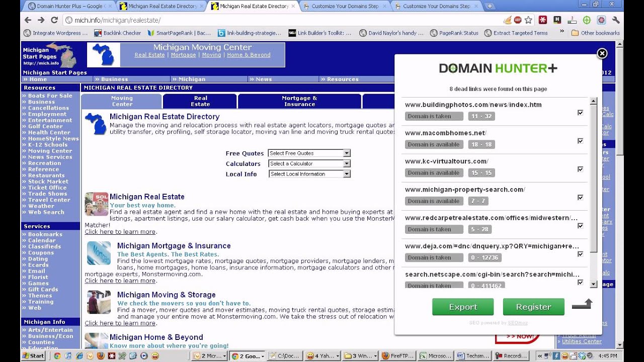Launch iTunes from quick launch bar
The height and width of the screenshot is (362, 644).
[68, 355]
